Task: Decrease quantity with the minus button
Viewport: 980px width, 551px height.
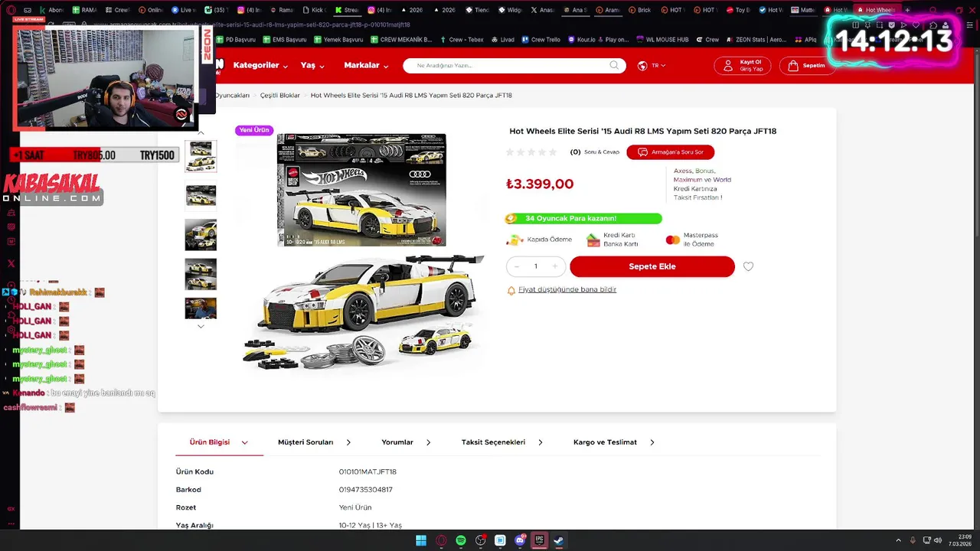Action: (x=517, y=266)
